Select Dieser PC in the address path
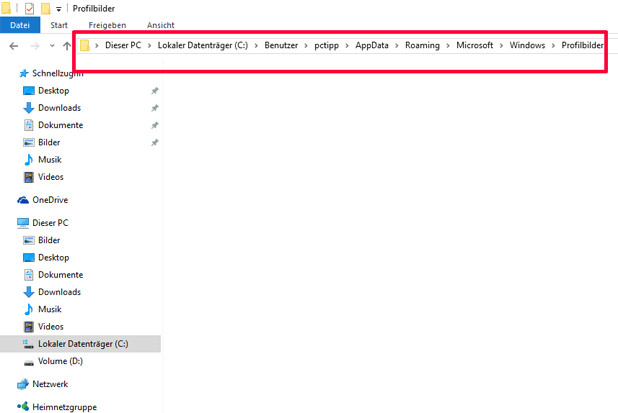The width and height of the screenshot is (618, 413). click(x=123, y=45)
